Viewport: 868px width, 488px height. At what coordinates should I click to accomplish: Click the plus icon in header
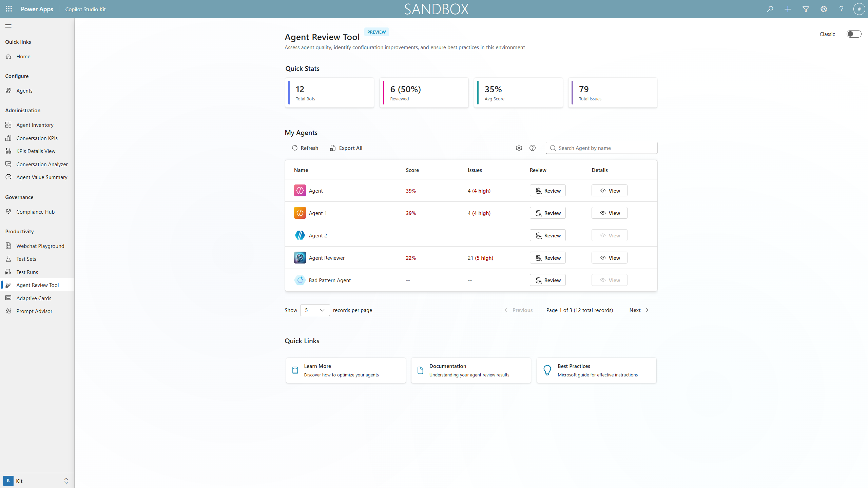pyautogui.click(x=788, y=9)
